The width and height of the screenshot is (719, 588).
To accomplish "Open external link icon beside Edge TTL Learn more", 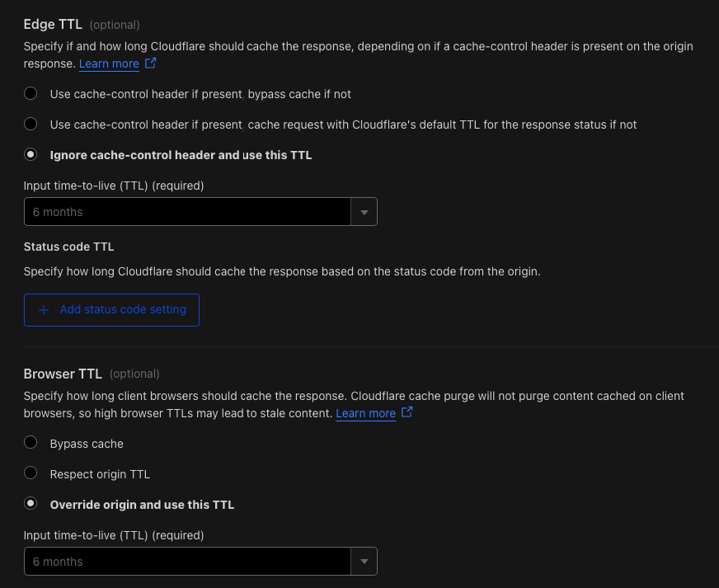I will pyautogui.click(x=150, y=63).
